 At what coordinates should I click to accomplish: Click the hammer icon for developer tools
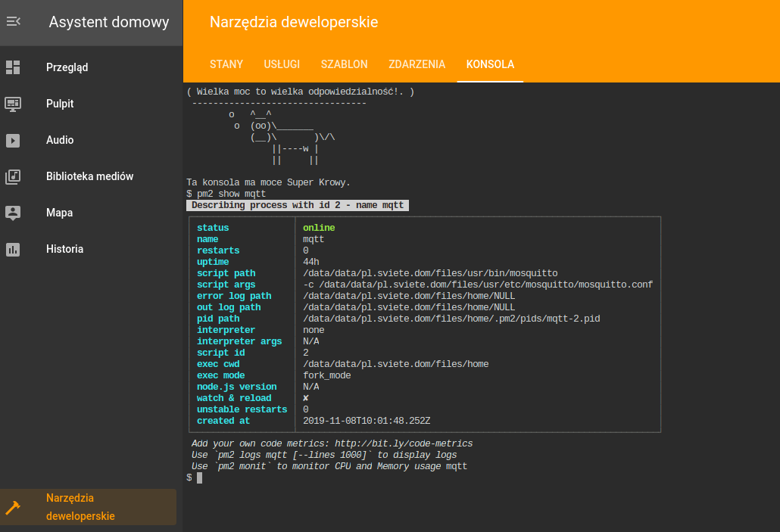pos(13,507)
